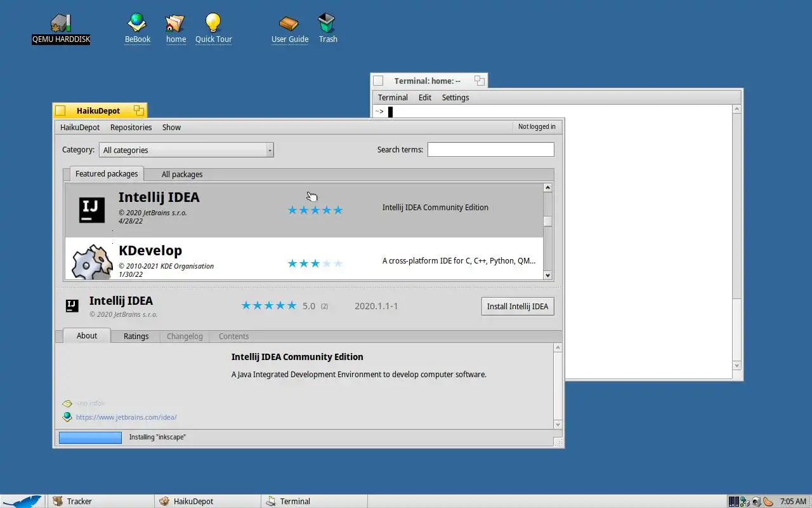Click the small Intellij IDEA detail icon

tap(72, 305)
